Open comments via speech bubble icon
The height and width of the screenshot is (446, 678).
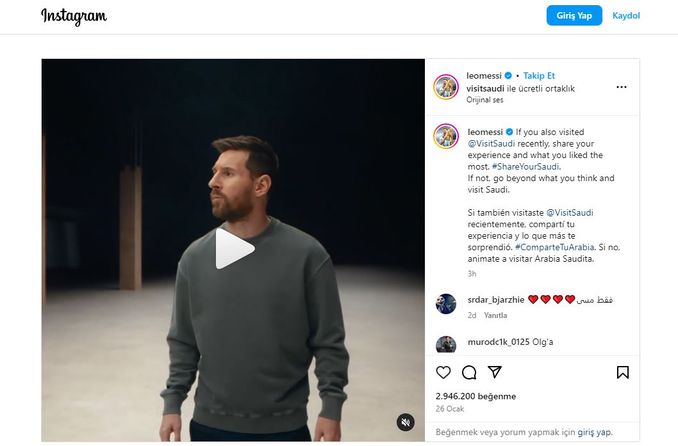point(469,372)
